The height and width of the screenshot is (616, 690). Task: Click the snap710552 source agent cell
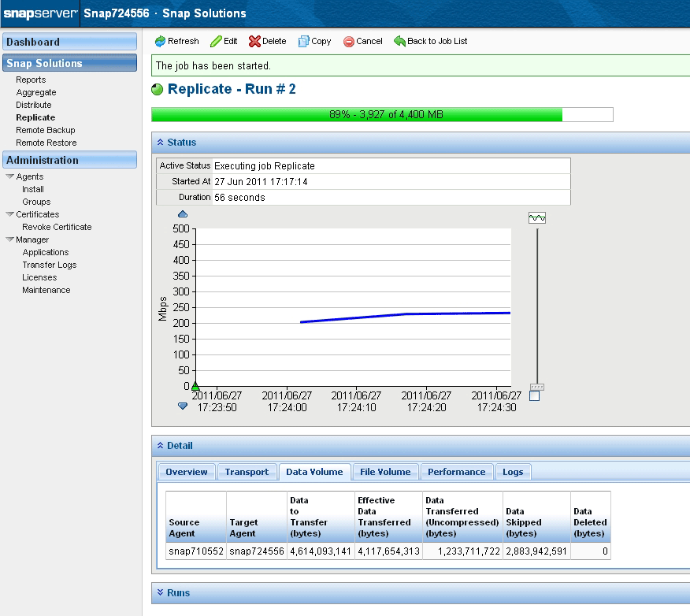coord(196,551)
